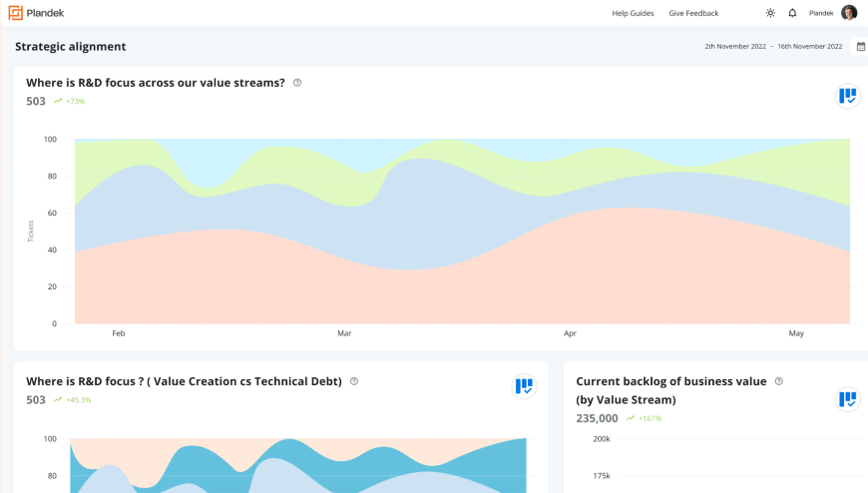The height and width of the screenshot is (493, 868).
Task: Click the Strategic alignment page heading
Action: click(x=70, y=46)
